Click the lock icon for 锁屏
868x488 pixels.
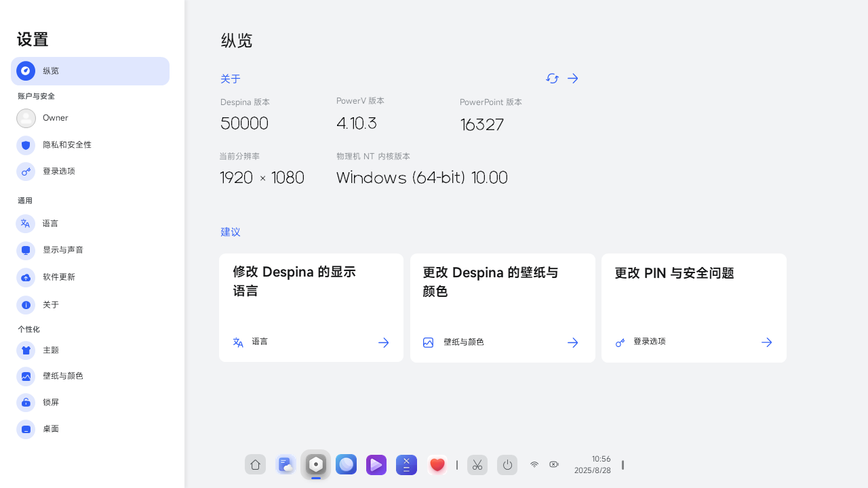click(x=26, y=403)
